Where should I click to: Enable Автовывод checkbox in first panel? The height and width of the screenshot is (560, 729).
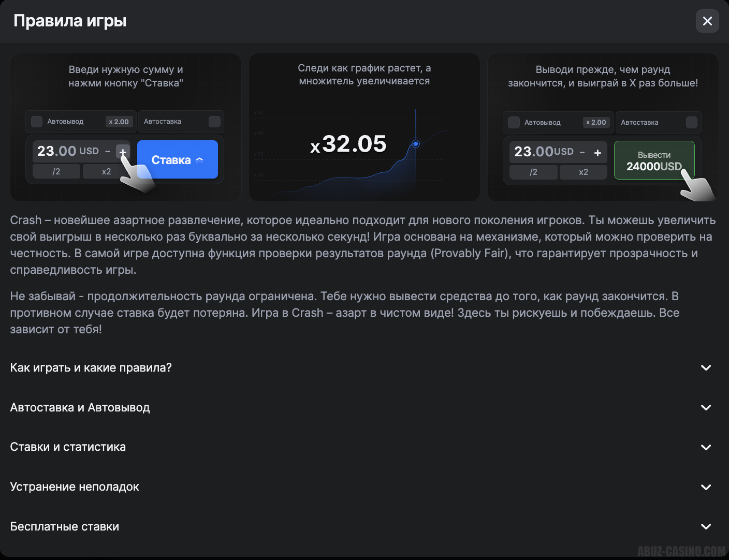37,122
